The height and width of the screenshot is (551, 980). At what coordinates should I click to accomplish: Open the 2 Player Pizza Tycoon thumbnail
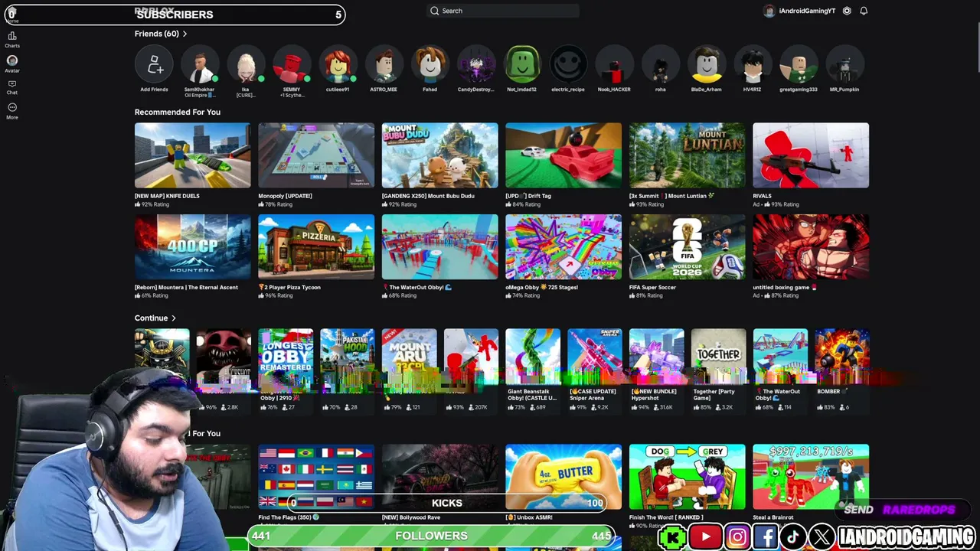tap(316, 246)
